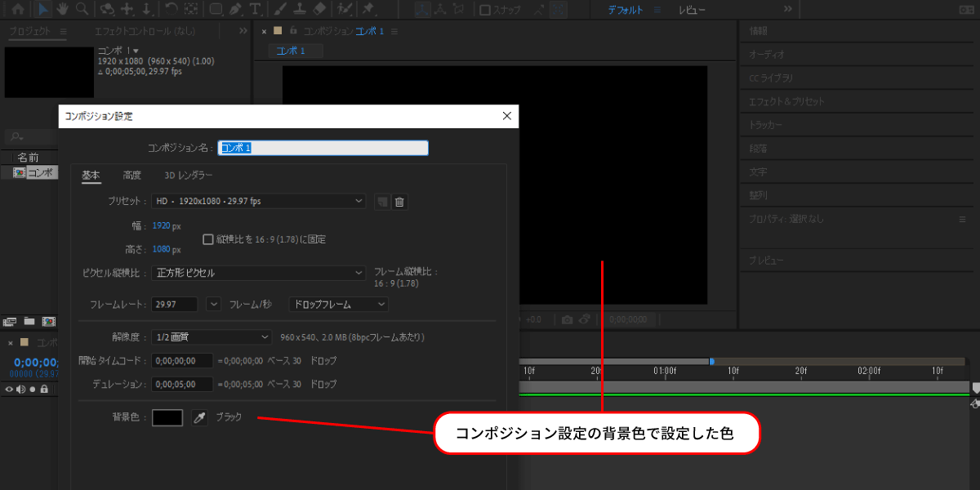
Task: Open the 解像度 dropdown showing 1/2画質
Action: click(x=212, y=336)
